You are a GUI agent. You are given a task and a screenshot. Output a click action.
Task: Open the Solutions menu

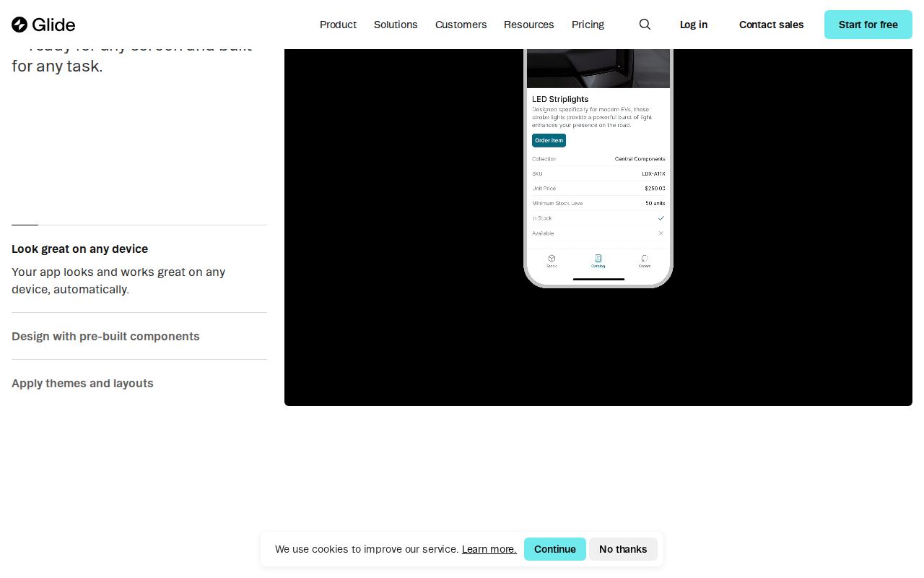pos(396,25)
